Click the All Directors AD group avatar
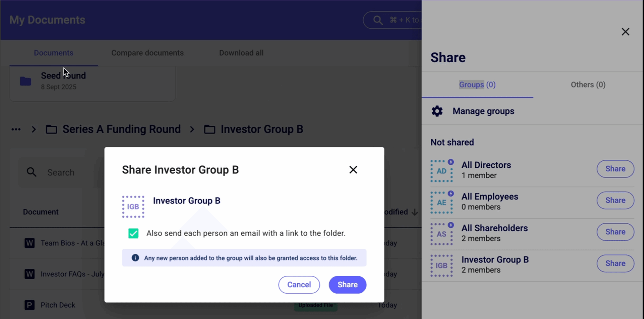This screenshot has width=644, height=319. [x=441, y=171]
